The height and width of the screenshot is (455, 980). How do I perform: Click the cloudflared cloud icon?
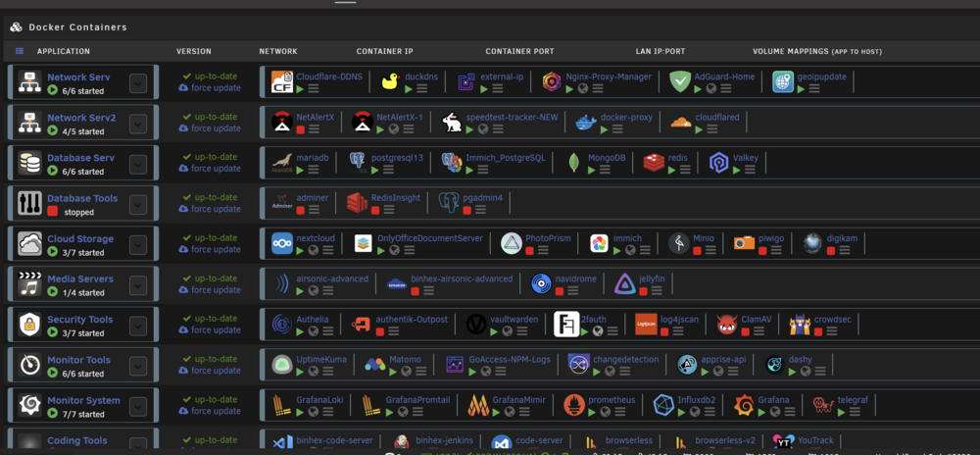[x=681, y=123]
